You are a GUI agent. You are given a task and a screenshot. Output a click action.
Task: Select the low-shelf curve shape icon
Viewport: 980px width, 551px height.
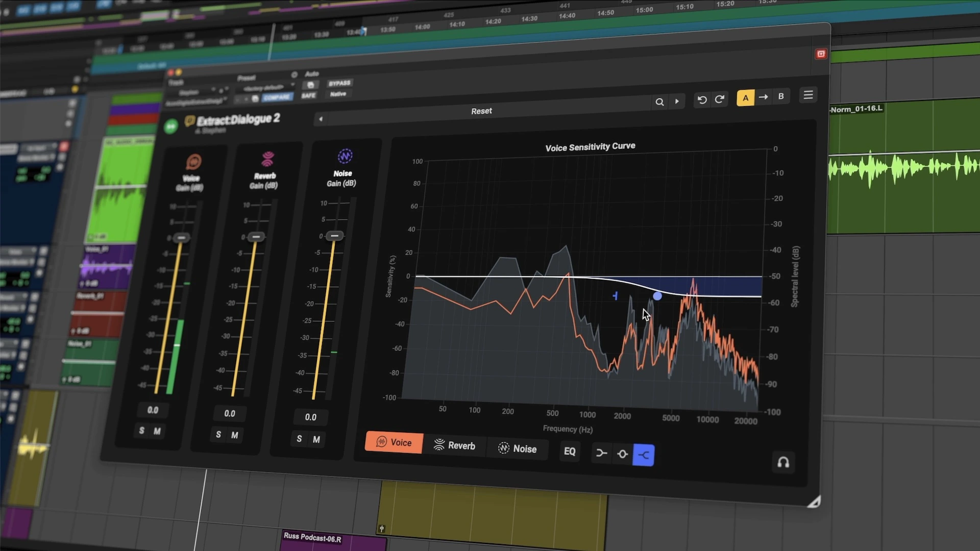[x=601, y=453]
